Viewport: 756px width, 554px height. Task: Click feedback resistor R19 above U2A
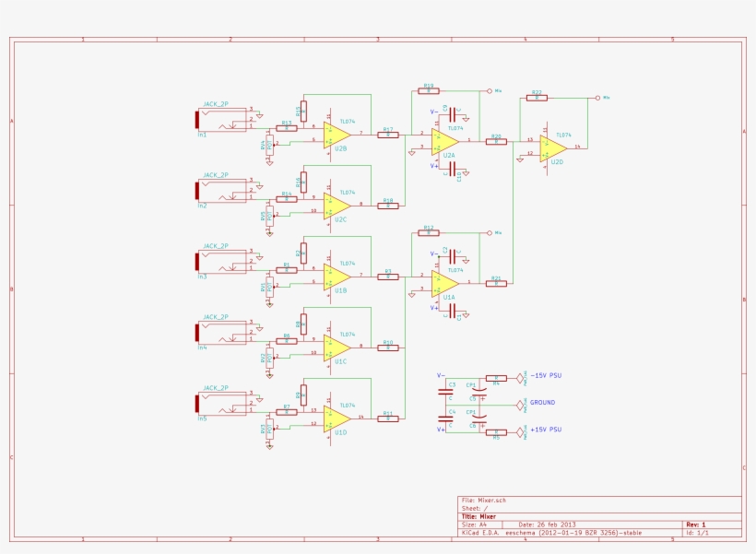coord(429,90)
